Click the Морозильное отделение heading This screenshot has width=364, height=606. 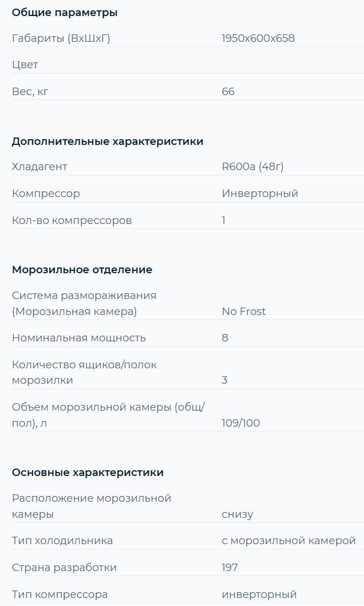[x=82, y=269]
